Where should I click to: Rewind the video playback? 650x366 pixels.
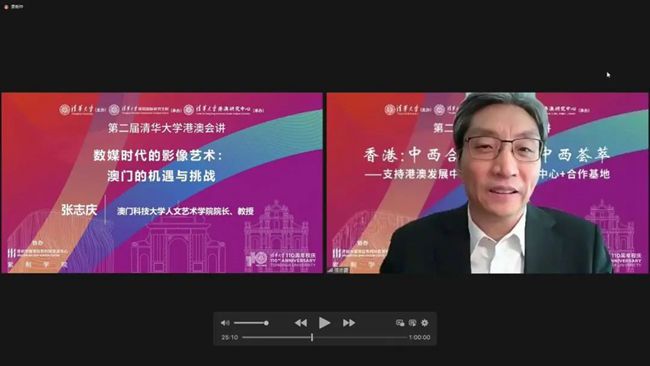301,323
